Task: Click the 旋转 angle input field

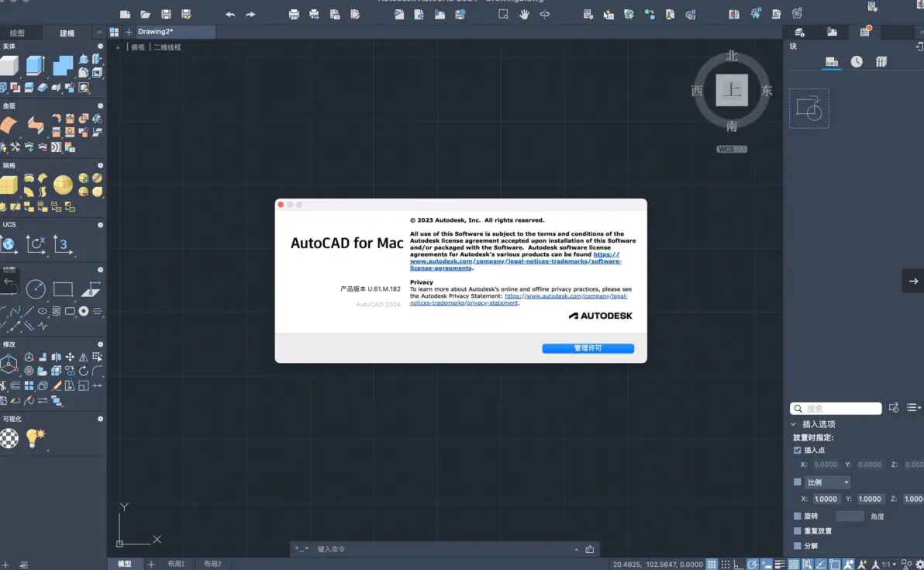Action: [x=850, y=516]
